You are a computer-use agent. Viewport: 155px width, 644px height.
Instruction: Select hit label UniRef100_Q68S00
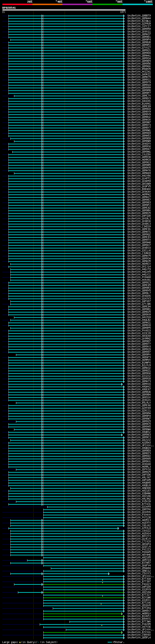click(139, 397)
